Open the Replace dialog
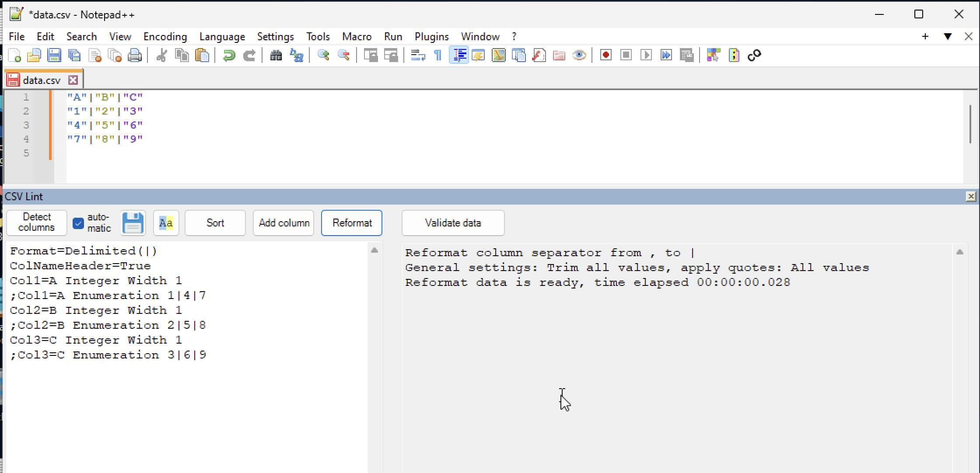 click(x=297, y=55)
